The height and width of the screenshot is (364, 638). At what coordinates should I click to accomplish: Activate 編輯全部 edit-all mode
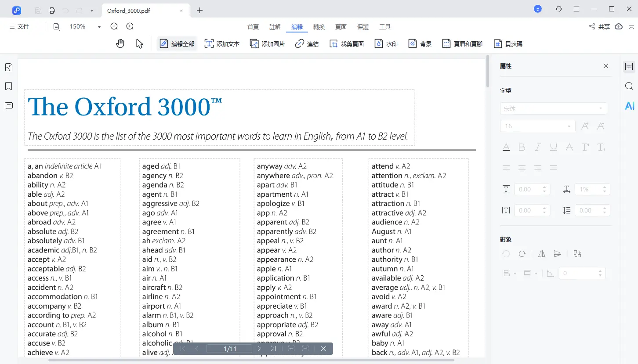pos(177,43)
